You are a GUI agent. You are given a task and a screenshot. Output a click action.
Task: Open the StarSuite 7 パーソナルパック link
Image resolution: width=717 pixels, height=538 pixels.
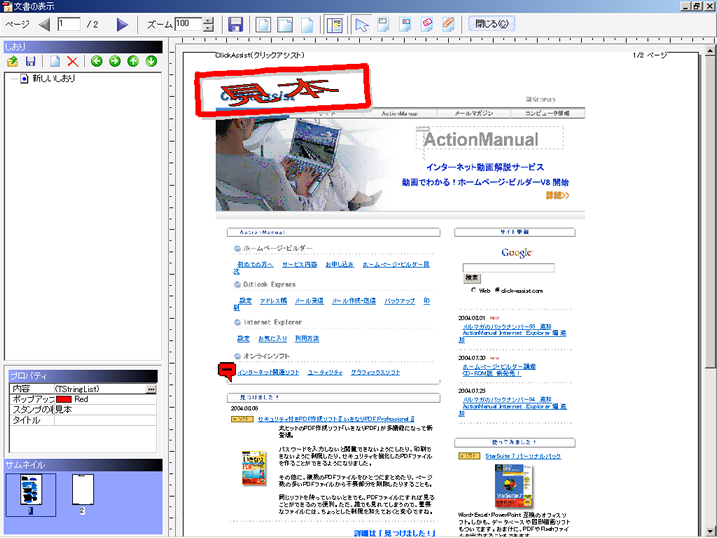click(x=523, y=456)
